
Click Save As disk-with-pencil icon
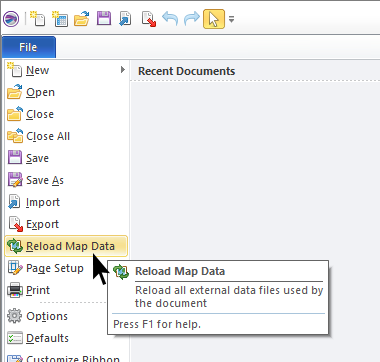point(15,180)
